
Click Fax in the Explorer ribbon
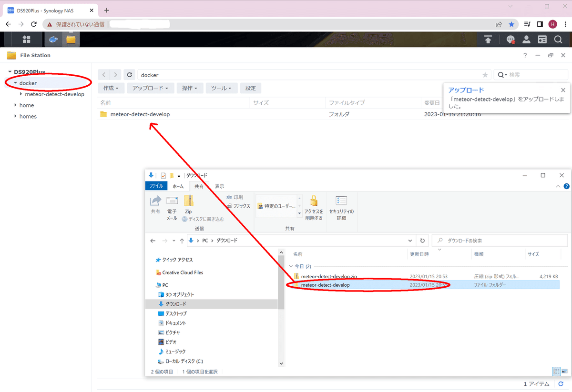click(238, 206)
